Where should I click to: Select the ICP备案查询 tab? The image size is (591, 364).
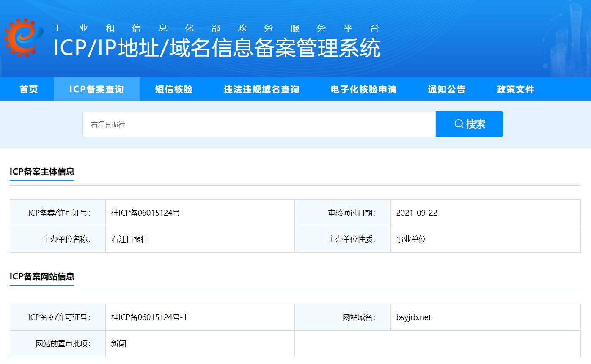pyautogui.click(x=97, y=89)
